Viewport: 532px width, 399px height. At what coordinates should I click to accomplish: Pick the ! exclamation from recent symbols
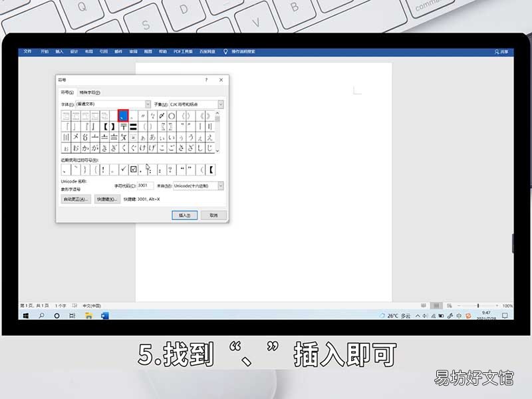tap(104, 170)
